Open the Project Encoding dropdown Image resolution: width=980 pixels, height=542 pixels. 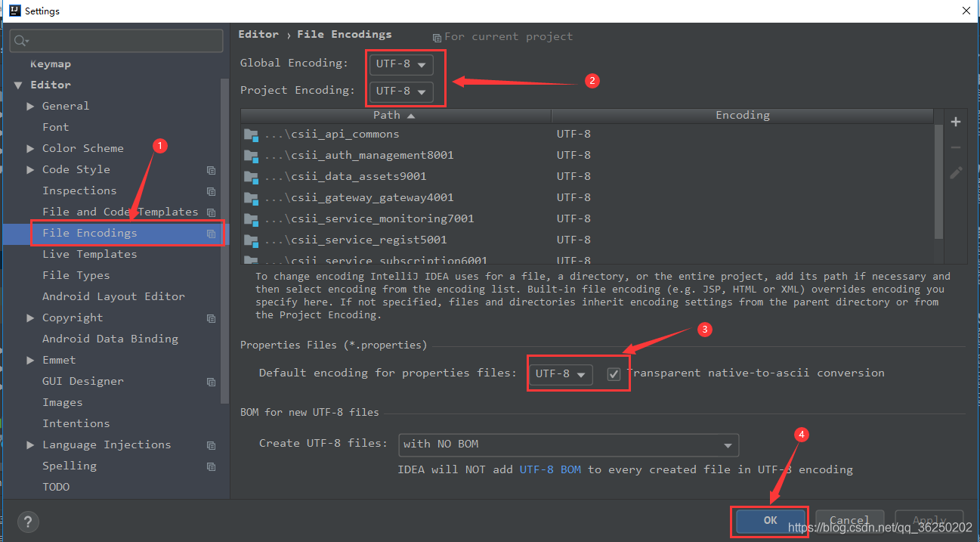(401, 91)
